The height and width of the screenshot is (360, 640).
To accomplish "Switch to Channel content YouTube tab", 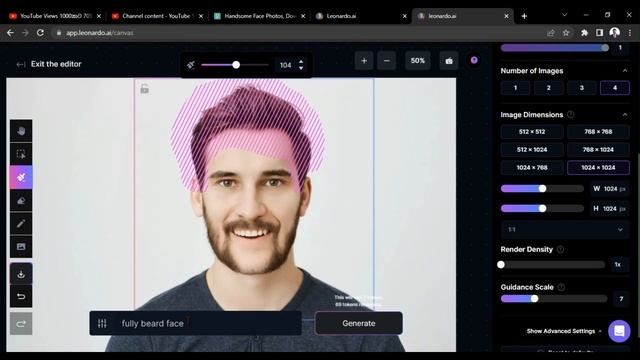I will (x=158, y=16).
